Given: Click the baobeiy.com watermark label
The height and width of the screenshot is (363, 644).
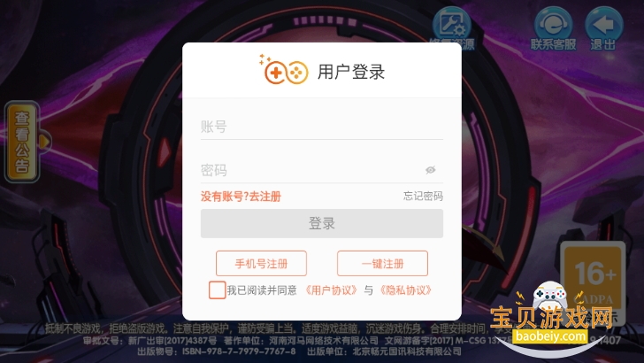Looking at the screenshot, I should pyautogui.click(x=550, y=336).
